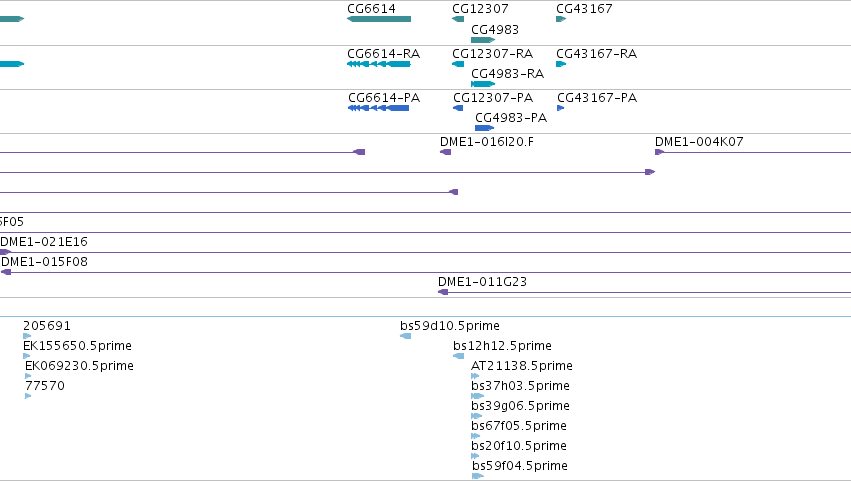Select the EK155650.5prime EST glyph

[27, 356]
